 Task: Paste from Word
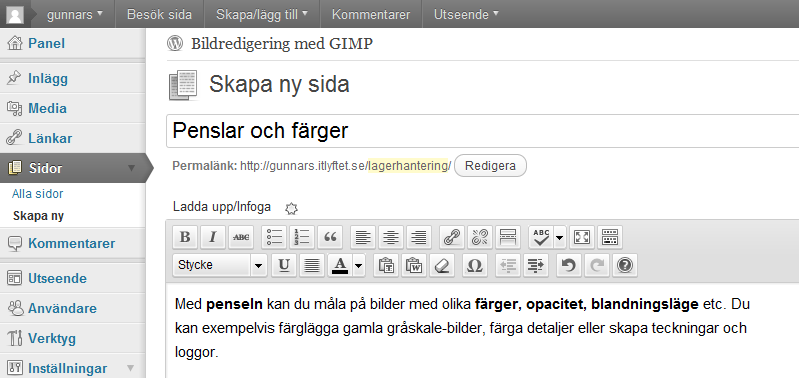[x=414, y=265]
